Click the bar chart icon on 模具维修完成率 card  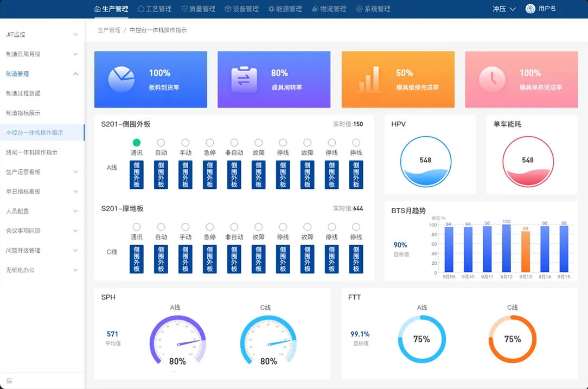click(x=368, y=80)
